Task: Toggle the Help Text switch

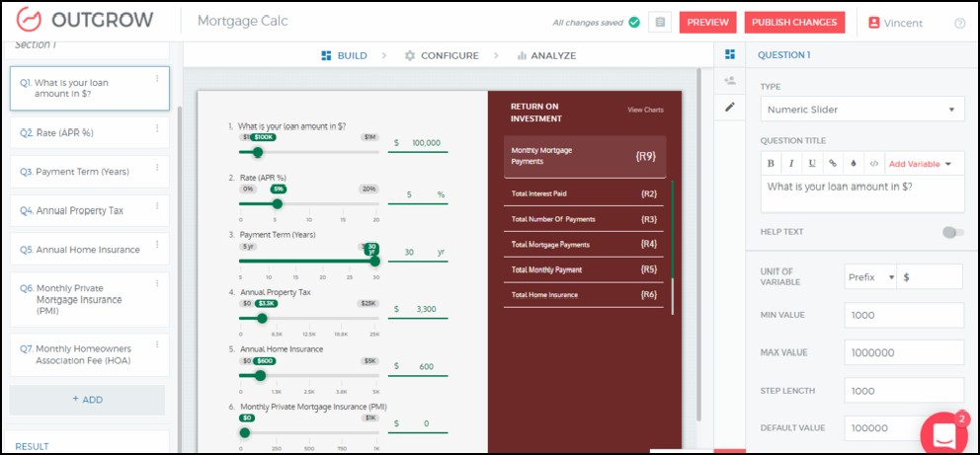Action: coord(952,232)
